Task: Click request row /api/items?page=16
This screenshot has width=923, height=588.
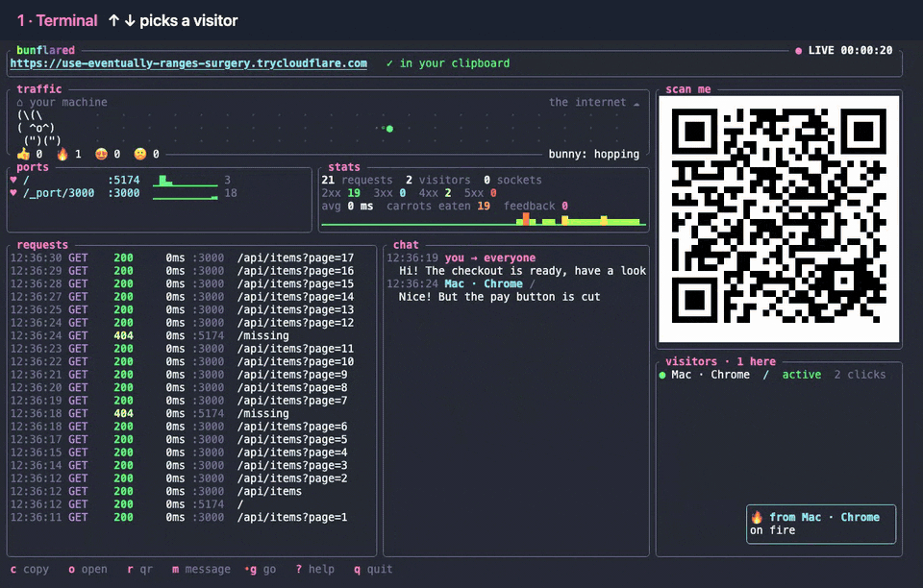Action: tap(182, 271)
